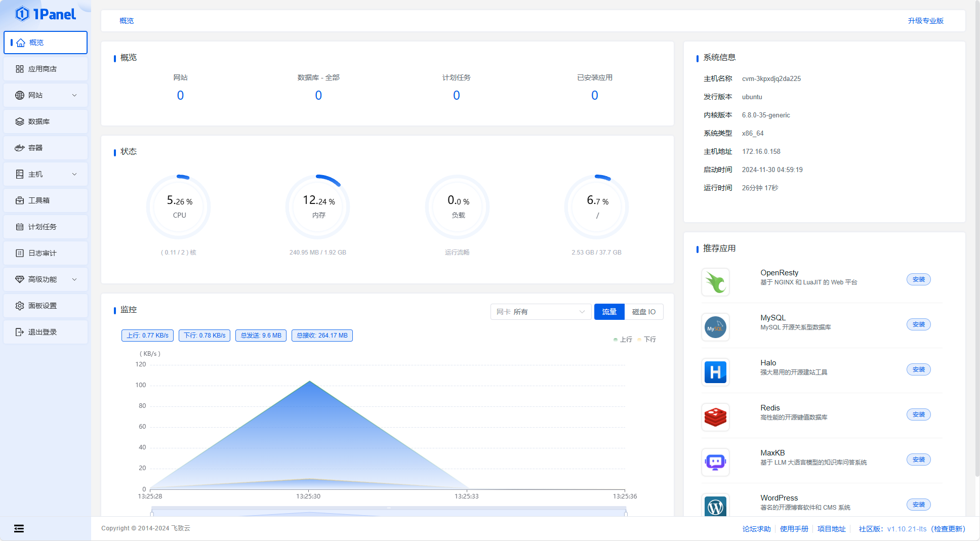The width and height of the screenshot is (980, 541).
Task: Click the 1Panel logo
Action: (46, 14)
